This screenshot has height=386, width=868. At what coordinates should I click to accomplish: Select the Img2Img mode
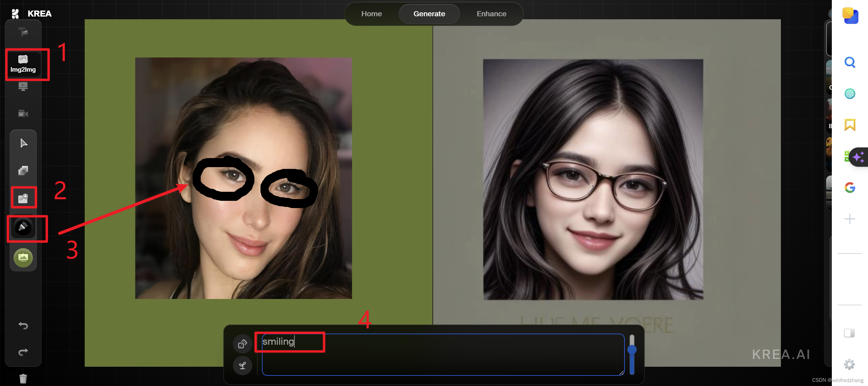[23, 64]
